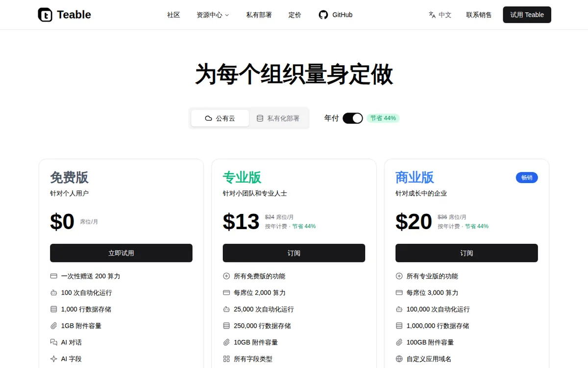Click the chat icon beside AI 对话
The image size is (588, 368).
pyautogui.click(x=54, y=342)
